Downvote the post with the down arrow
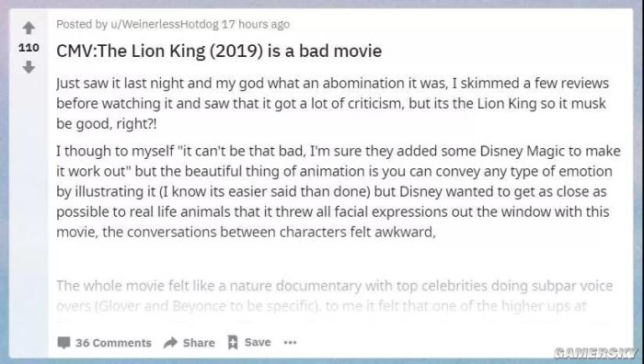Screen dimensions: 644x364 (x=29, y=67)
